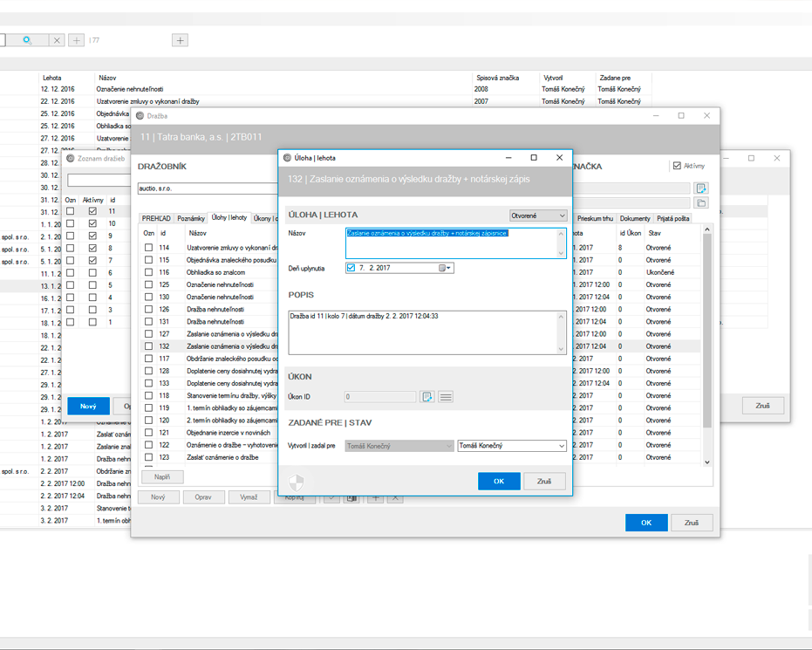Toggle the Deň uplynutia date checkbox
The height and width of the screenshot is (650, 812).
351,268
